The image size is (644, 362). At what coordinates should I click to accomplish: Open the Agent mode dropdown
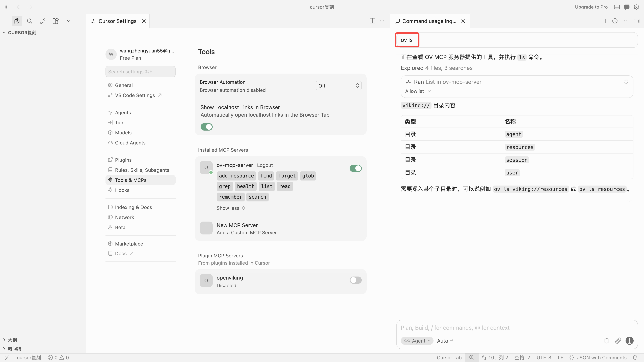417,341
